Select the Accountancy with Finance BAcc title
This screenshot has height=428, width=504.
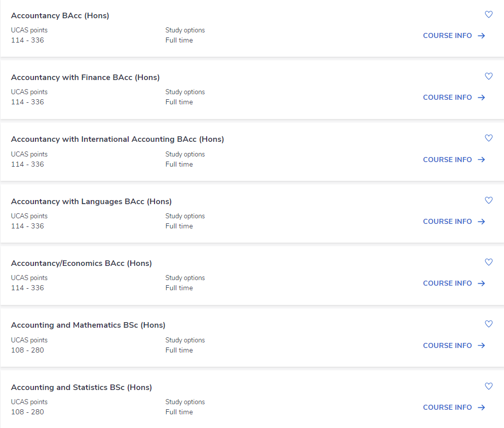click(x=85, y=77)
